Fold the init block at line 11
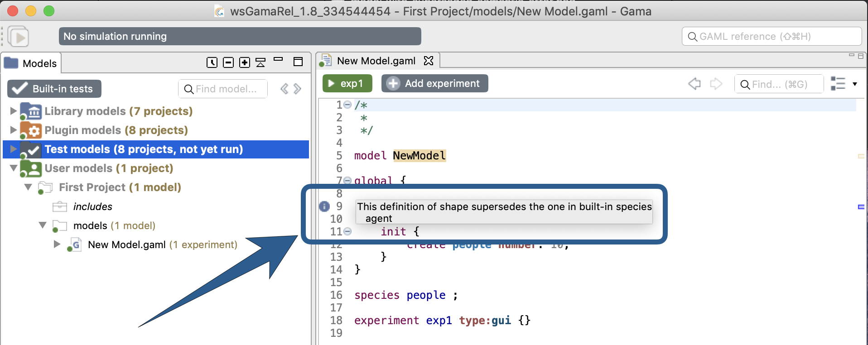 347,231
